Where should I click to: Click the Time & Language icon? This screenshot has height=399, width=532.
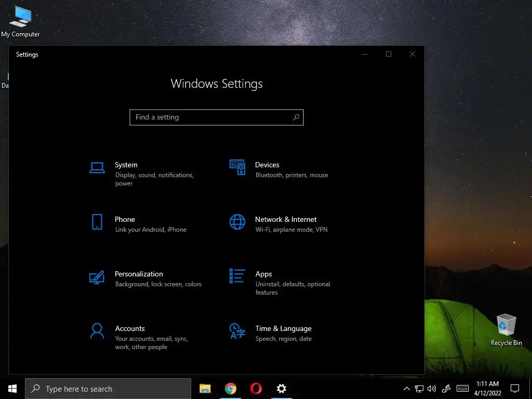(237, 331)
